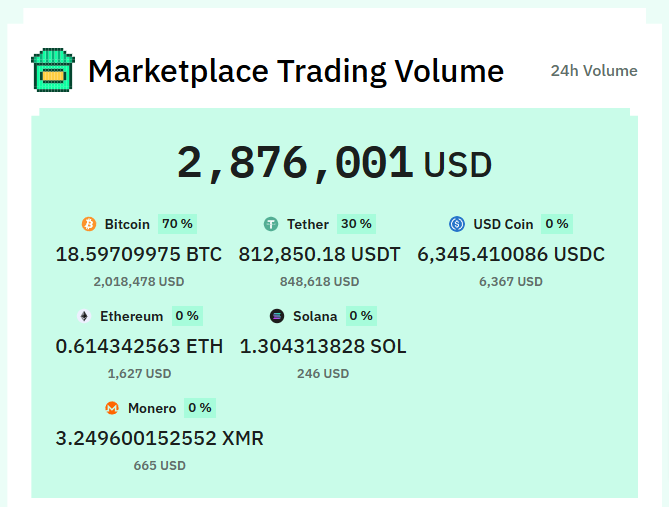This screenshot has height=507, width=669.
Task: Click the 2,018,478 USD Bitcoin value
Action: coord(139,282)
